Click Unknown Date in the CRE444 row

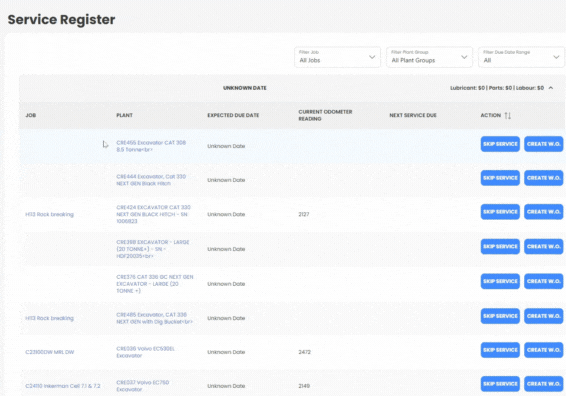point(226,180)
